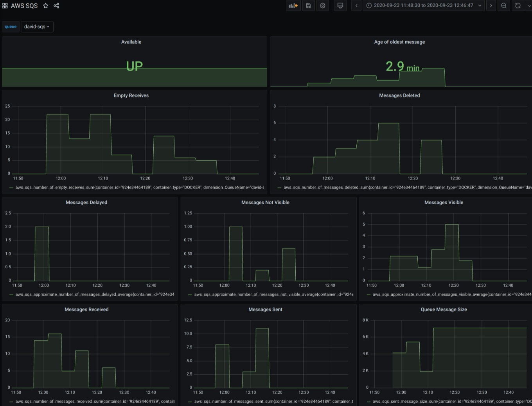
Task: Open Messages Not Visible panel menu
Action: point(265,202)
